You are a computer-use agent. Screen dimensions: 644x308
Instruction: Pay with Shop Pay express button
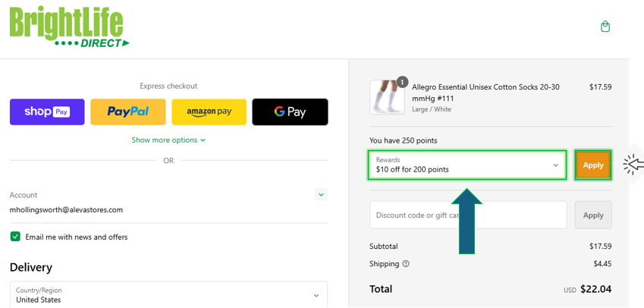[x=47, y=112]
